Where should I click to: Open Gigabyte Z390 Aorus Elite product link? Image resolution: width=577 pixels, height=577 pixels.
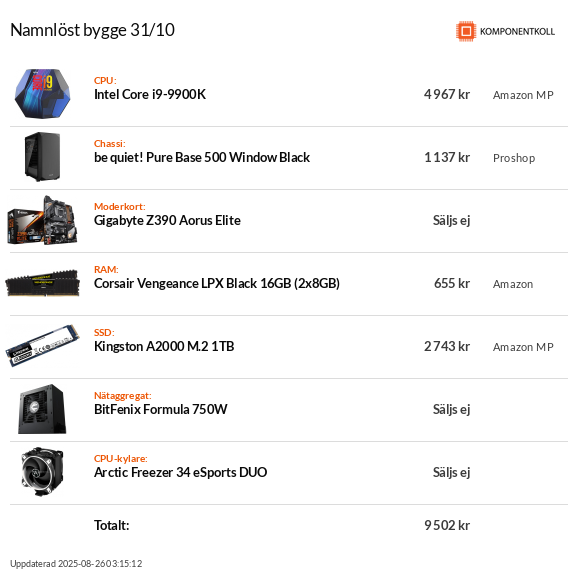(167, 220)
